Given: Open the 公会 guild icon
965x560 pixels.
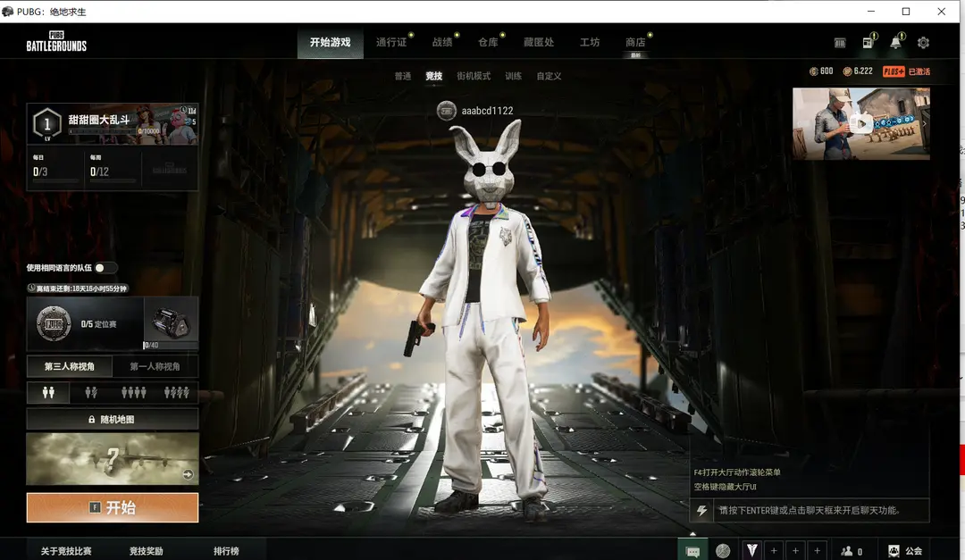Looking at the screenshot, I should (x=904, y=551).
